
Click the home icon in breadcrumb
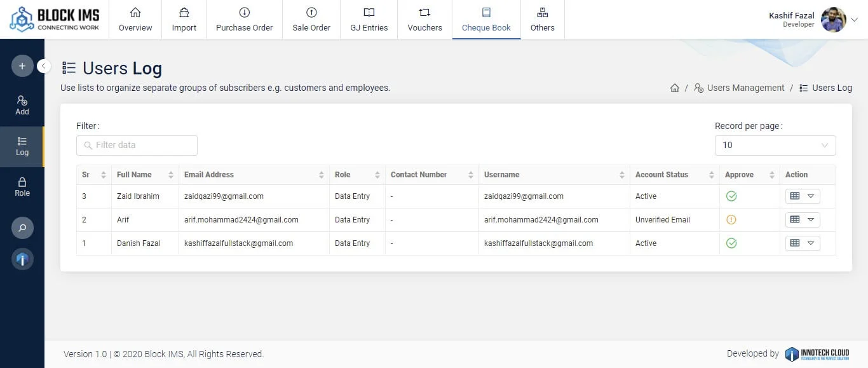pos(675,88)
